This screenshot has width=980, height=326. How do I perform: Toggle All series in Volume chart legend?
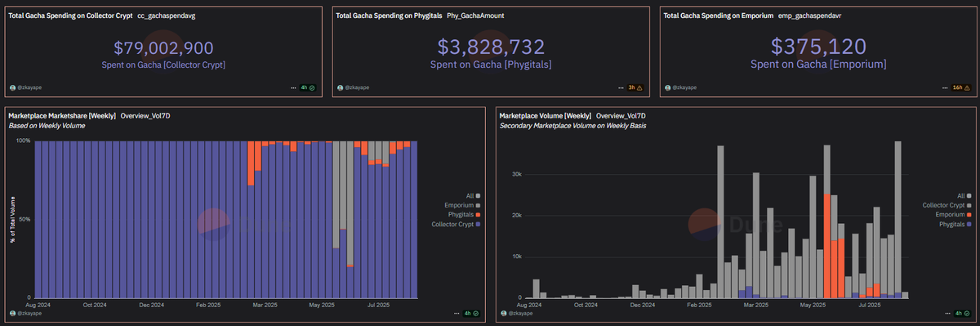pos(964,195)
